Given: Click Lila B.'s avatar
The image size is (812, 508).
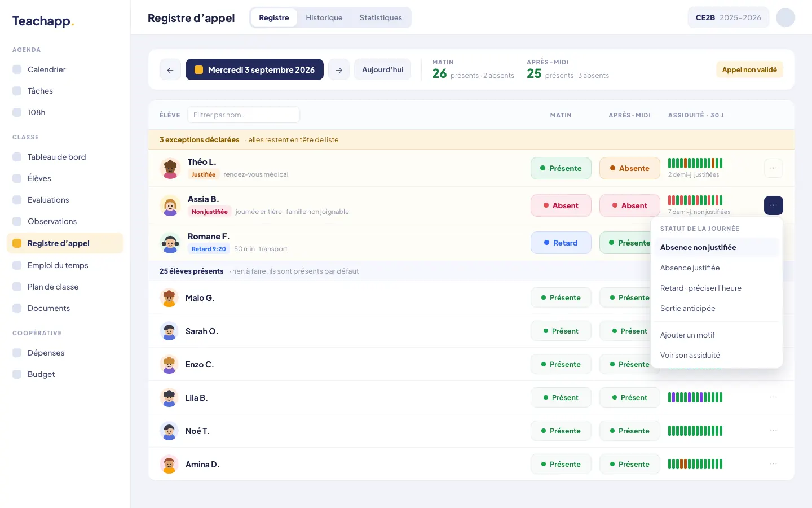Looking at the screenshot, I should pos(169,397).
